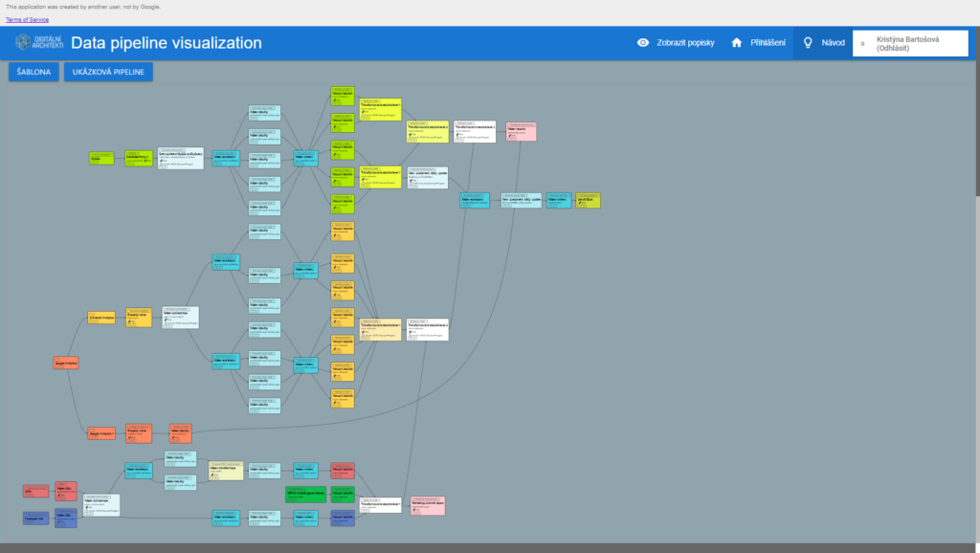The height and width of the screenshot is (553, 980).
Task: Log out via Kristýna Bartošová (Odhlásit)
Action: tap(910, 44)
